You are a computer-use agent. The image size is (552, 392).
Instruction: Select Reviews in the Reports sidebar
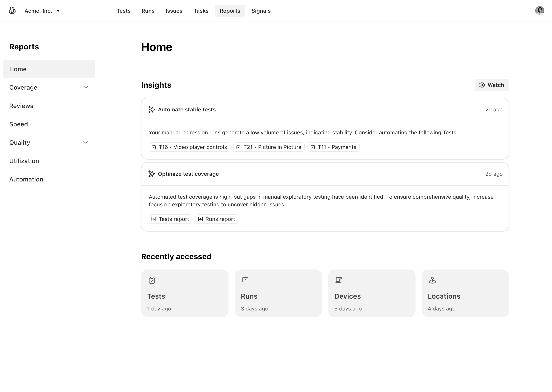[x=21, y=105]
